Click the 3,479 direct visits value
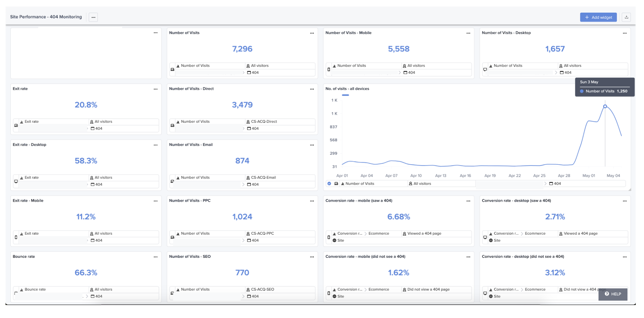 coord(242,105)
